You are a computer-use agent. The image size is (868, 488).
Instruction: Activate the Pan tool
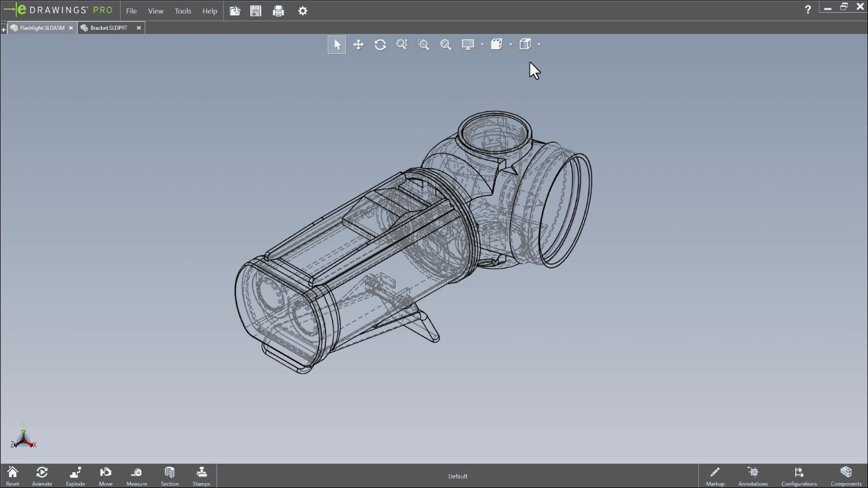tap(358, 44)
